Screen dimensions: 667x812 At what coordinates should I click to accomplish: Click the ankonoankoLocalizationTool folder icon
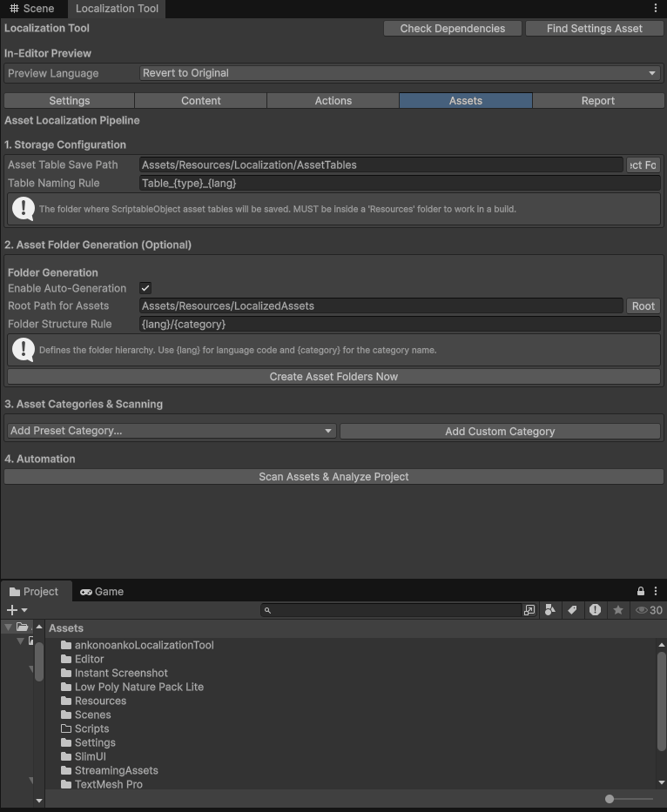tap(66, 645)
